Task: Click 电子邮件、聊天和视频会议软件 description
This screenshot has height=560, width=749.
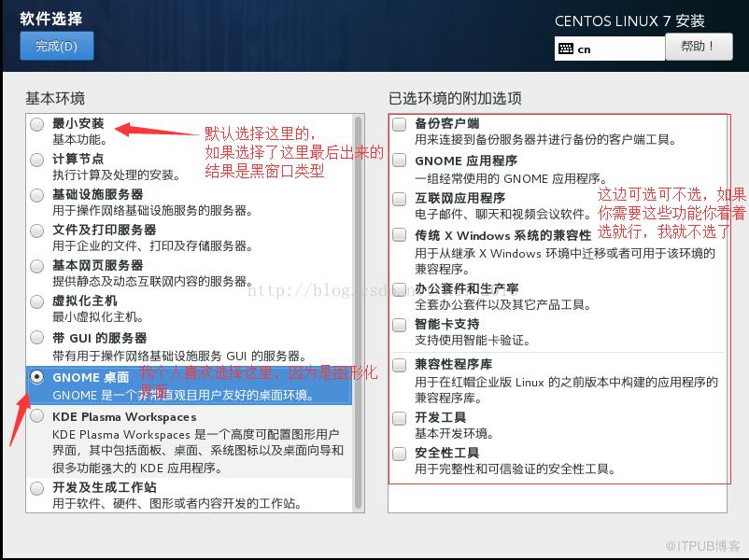Action: (502, 214)
